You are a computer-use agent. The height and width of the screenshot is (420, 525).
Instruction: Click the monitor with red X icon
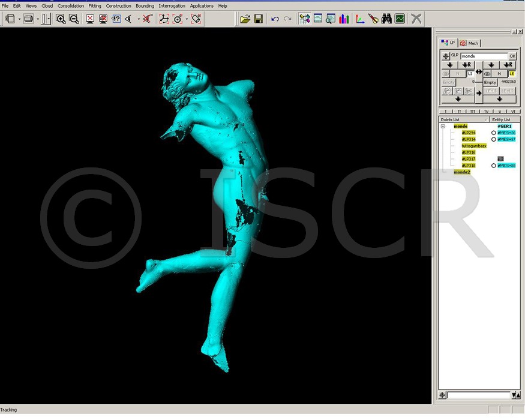click(x=90, y=19)
